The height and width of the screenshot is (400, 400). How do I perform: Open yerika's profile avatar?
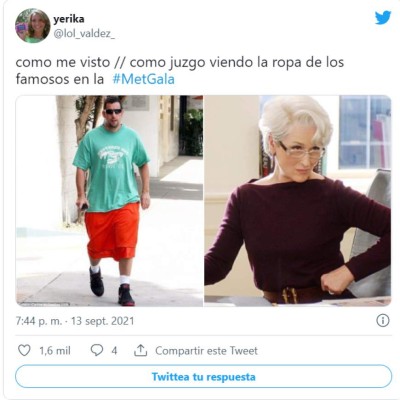32,26
